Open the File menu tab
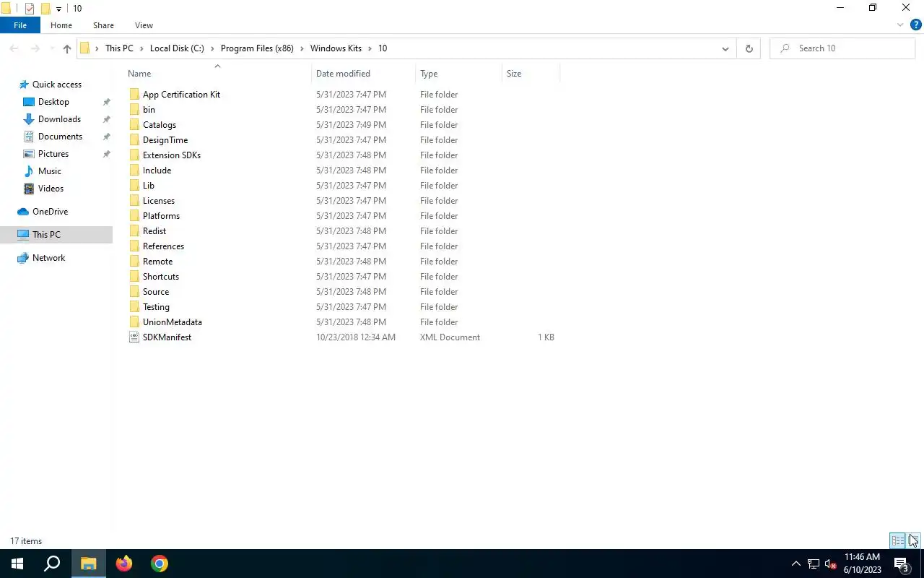Image resolution: width=924 pixels, height=578 pixels. point(20,25)
